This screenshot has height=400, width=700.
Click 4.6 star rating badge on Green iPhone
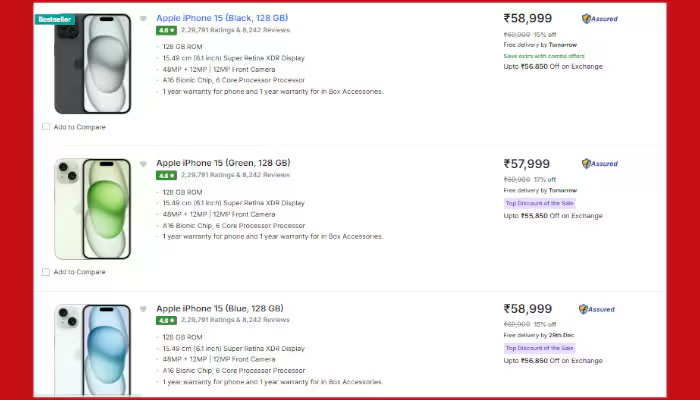pyautogui.click(x=166, y=175)
